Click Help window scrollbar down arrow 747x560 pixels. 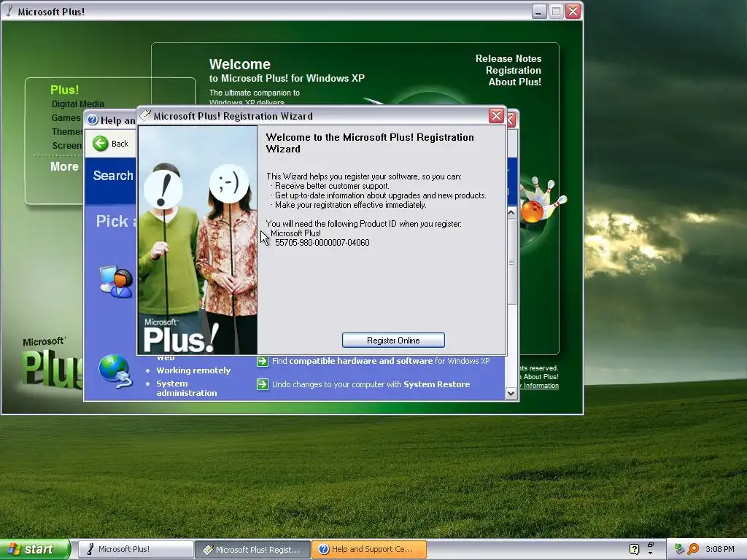(x=511, y=394)
